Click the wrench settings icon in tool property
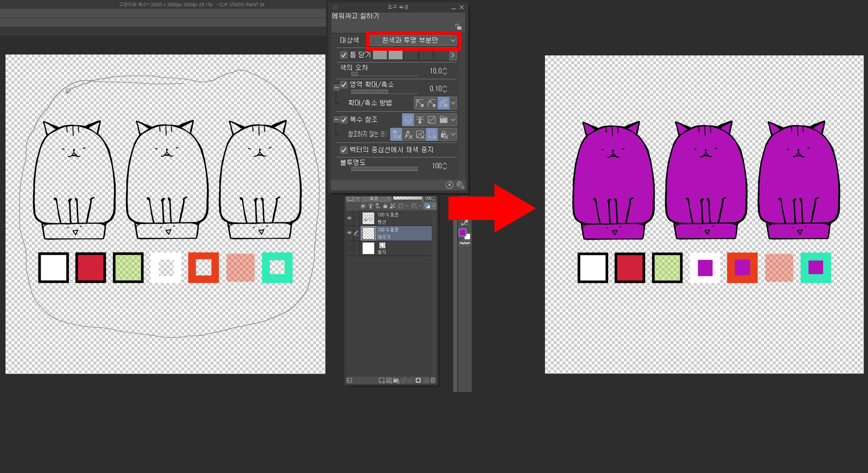Viewport: 868px width, 473px height. [460, 185]
